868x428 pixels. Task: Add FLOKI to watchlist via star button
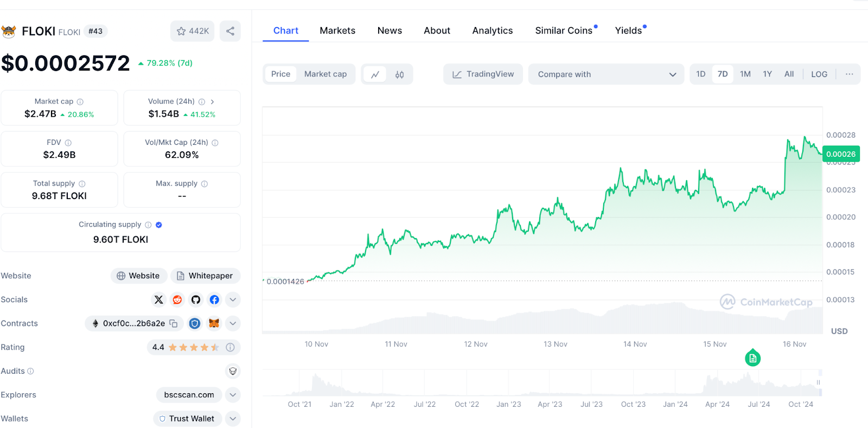pos(193,31)
